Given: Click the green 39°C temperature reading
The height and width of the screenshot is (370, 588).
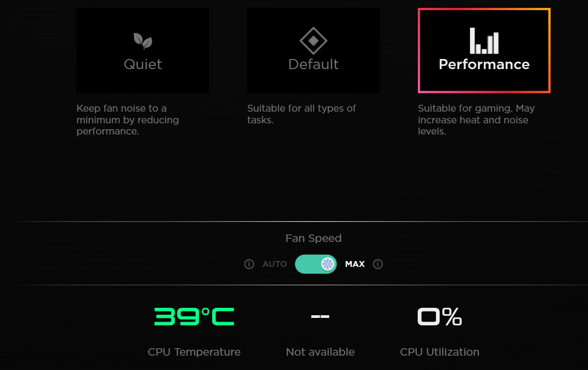Looking at the screenshot, I should 194,317.
